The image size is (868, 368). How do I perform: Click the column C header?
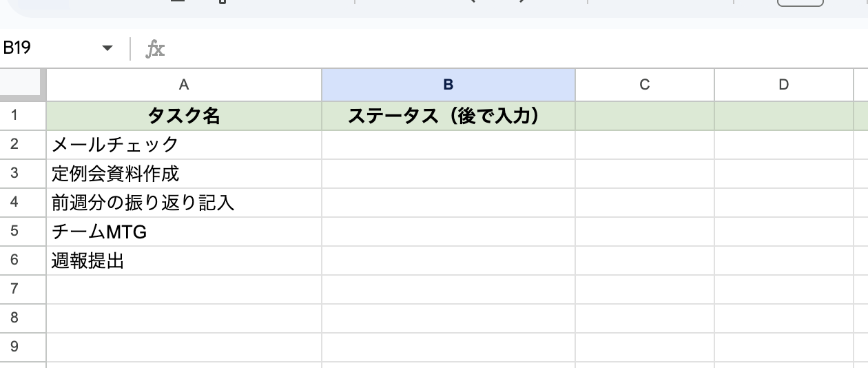(x=644, y=85)
